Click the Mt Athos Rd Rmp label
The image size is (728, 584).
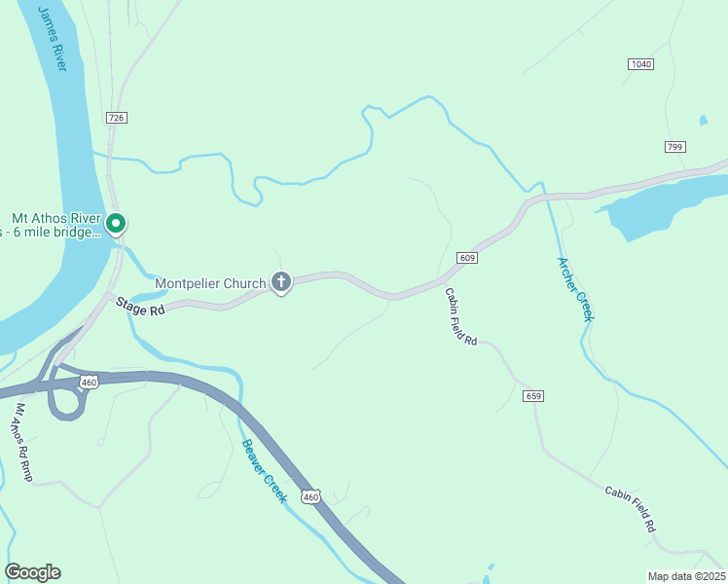click(23, 442)
